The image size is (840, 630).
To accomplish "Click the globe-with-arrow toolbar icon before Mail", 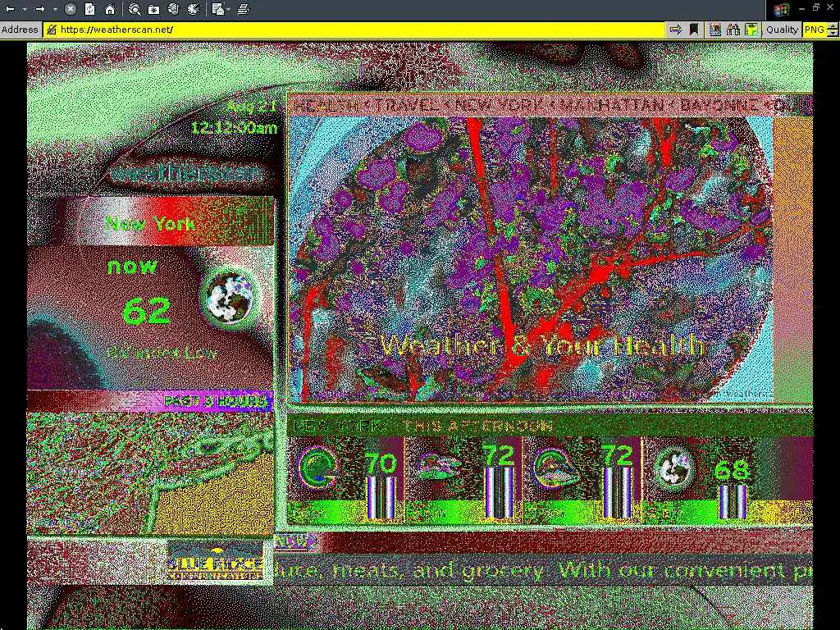I will pos(194,9).
